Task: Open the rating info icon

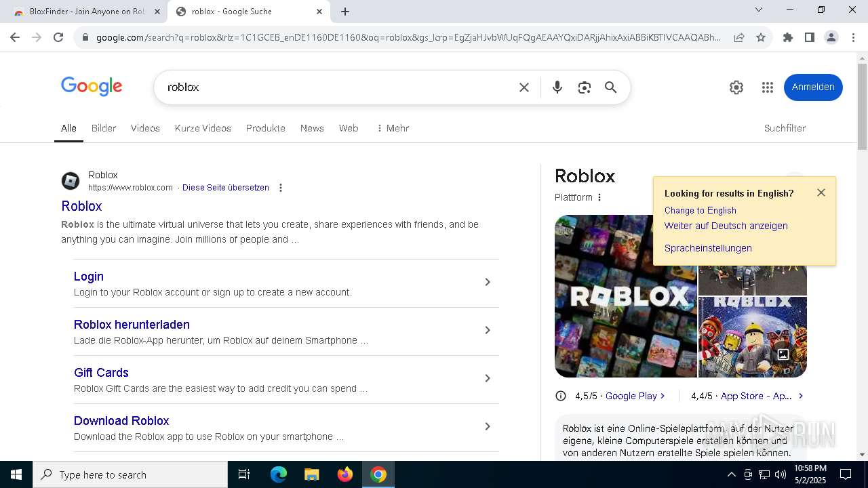Action: click(561, 396)
